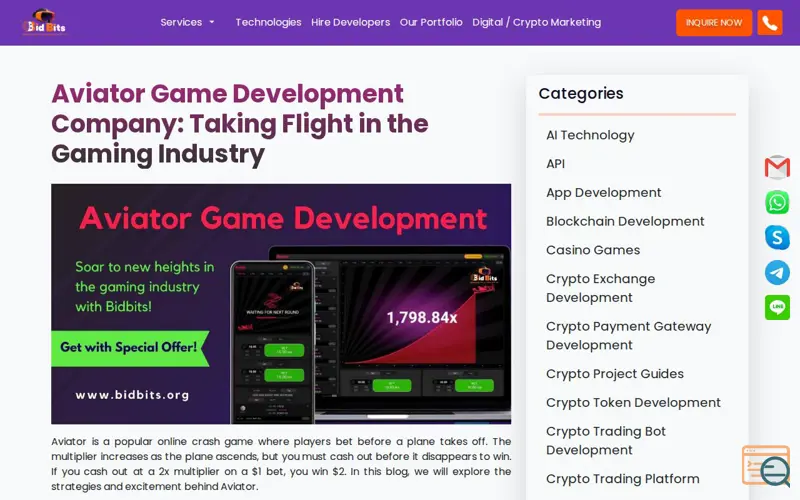The width and height of the screenshot is (800, 500).
Task: Click the article title heading
Action: pos(240,124)
